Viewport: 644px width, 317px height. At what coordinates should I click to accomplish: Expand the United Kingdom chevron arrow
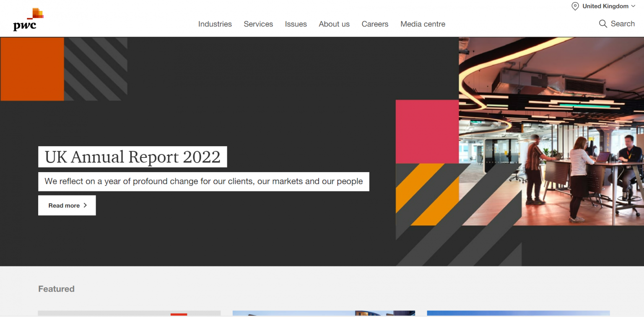(633, 6)
